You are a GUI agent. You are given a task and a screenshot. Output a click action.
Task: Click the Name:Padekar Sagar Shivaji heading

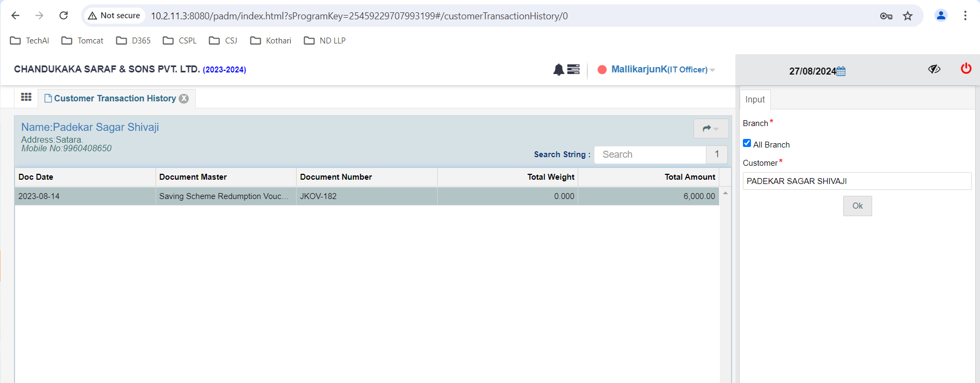pyautogui.click(x=90, y=127)
